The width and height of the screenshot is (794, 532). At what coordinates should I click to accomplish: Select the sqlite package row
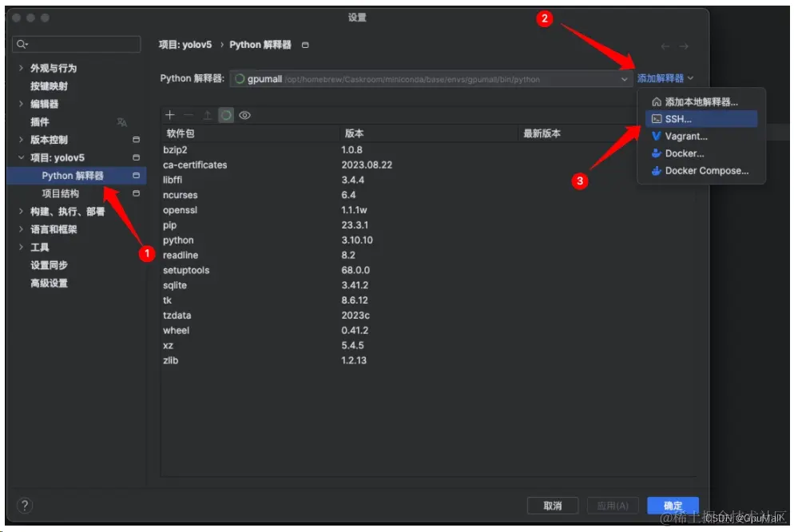point(428,285)
